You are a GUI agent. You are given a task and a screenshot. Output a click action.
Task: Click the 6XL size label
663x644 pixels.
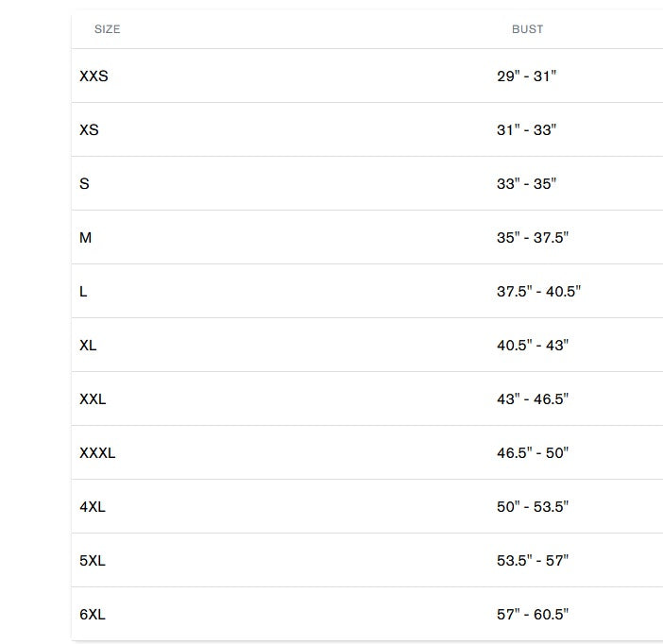[93, 615]
